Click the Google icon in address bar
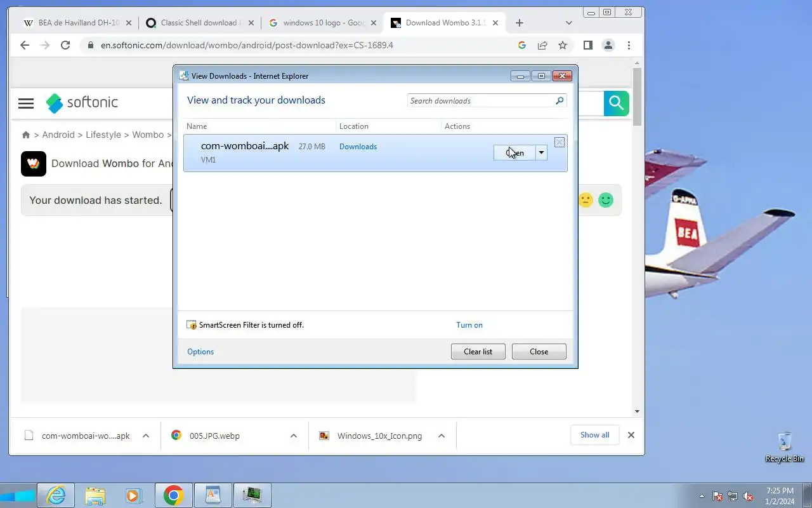 pyautogui.click(x=522, y=45)
